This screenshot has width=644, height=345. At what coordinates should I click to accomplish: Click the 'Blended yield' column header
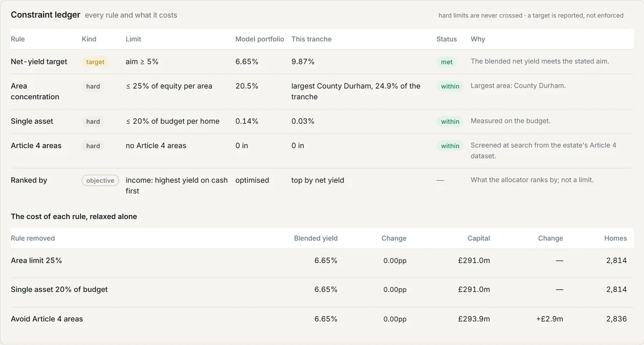click(x=316, y=238)
